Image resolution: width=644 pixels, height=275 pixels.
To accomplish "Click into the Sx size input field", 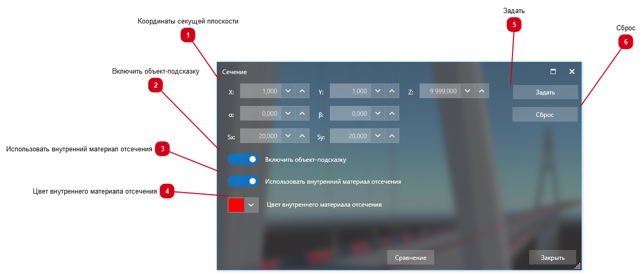I will [x=260, y=136].
